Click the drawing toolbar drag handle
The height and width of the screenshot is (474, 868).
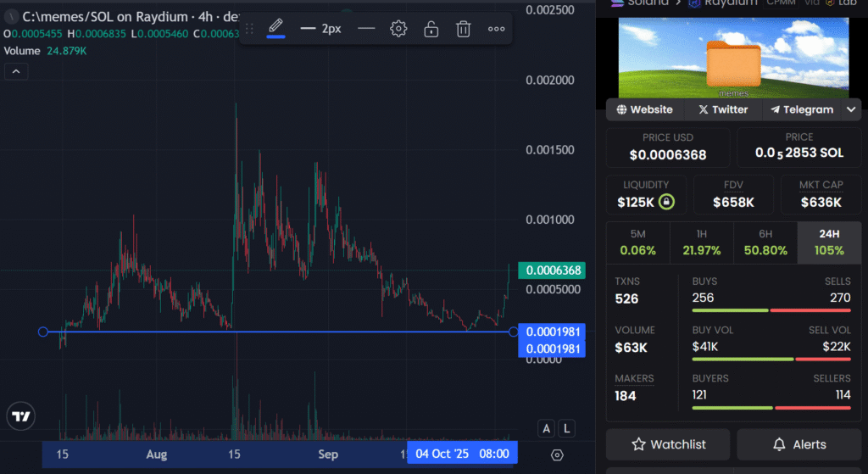(249, 29)
